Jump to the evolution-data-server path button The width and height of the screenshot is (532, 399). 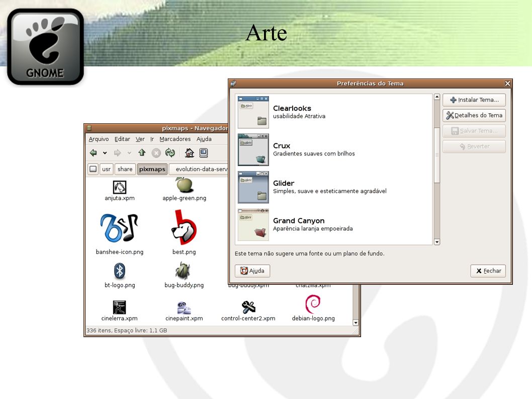pos(199,169)
